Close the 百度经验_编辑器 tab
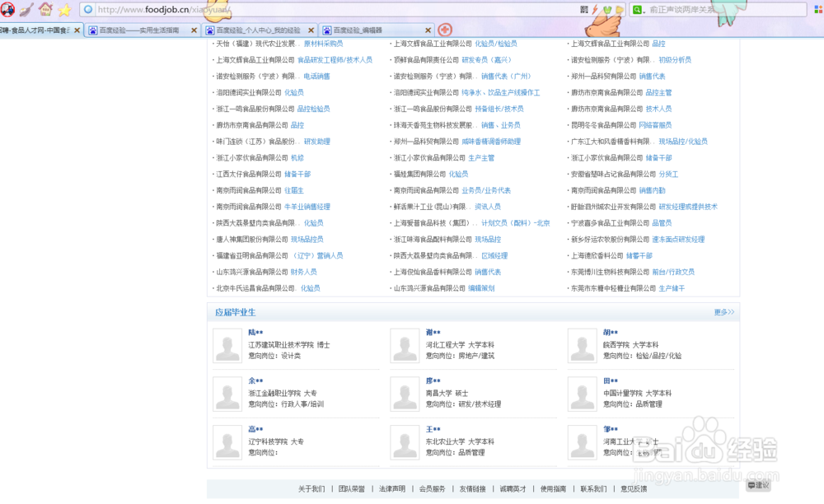This screenshot has width=824, height=504. click(428, 30)
